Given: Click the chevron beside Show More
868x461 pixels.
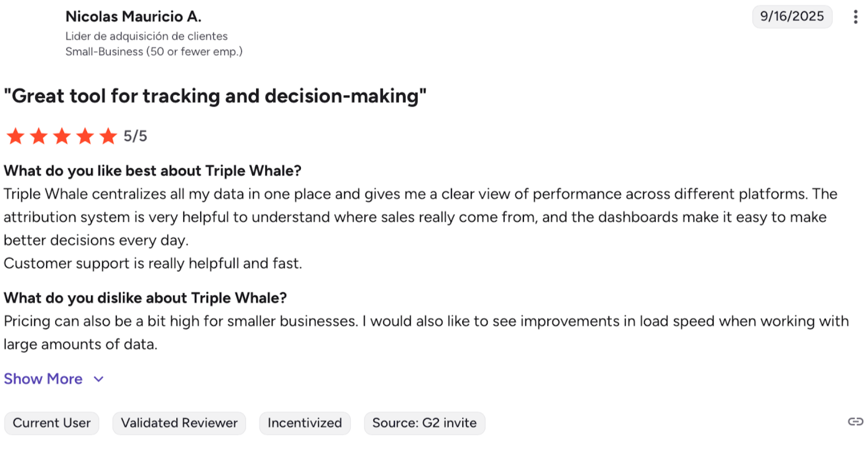Looking at the screenshot, I should tap(99, 379).
